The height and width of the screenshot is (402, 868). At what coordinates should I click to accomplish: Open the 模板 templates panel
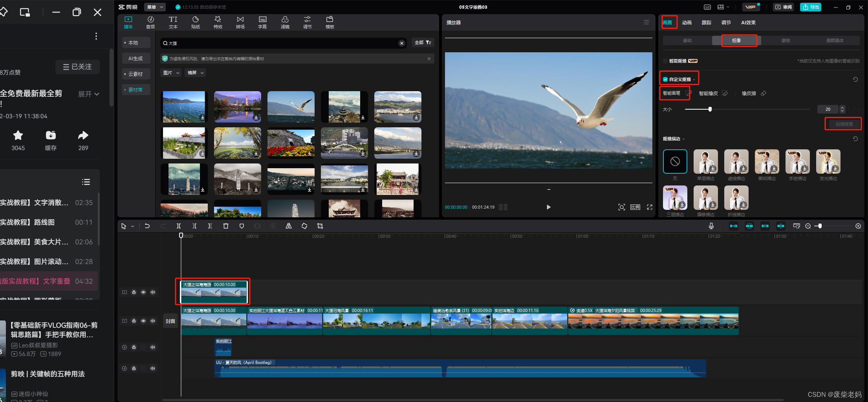330,22
